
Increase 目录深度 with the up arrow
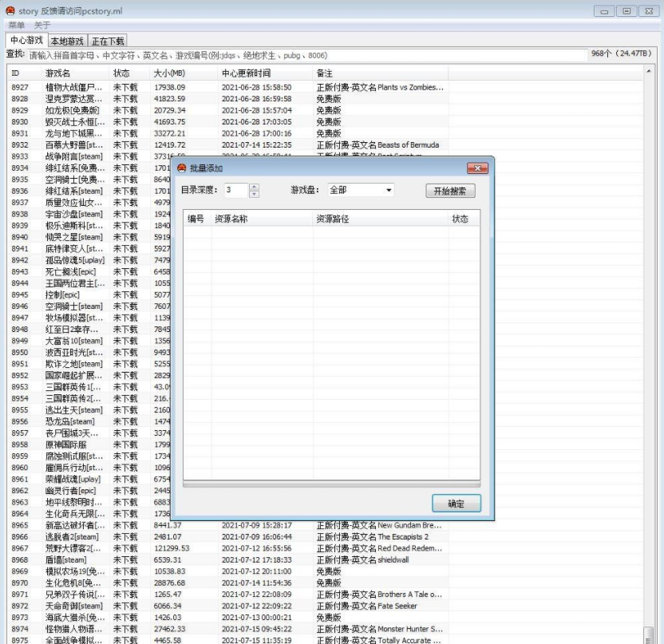[255, 187]
